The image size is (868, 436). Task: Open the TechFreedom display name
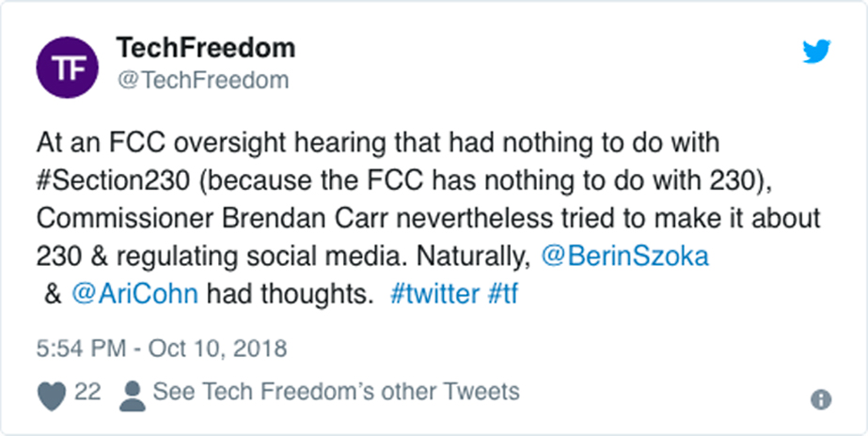pyautogui.click(x=205, y=48)
